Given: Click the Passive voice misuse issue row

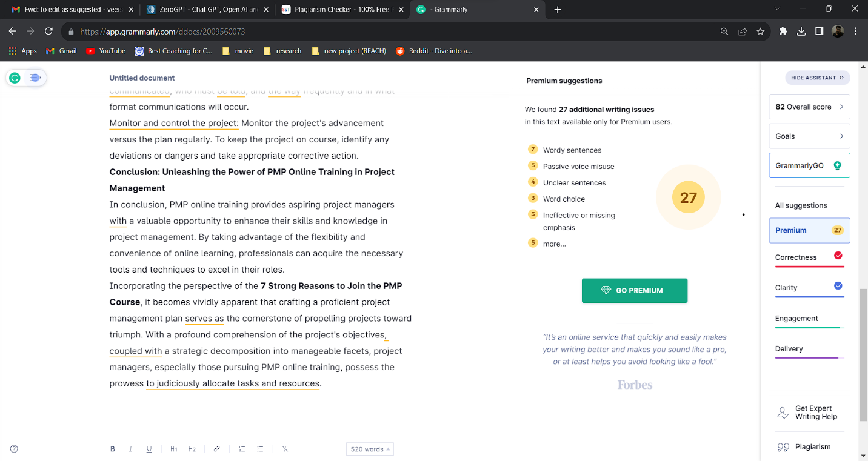Looking at the screenshot, I should click(x=571, y=166).
